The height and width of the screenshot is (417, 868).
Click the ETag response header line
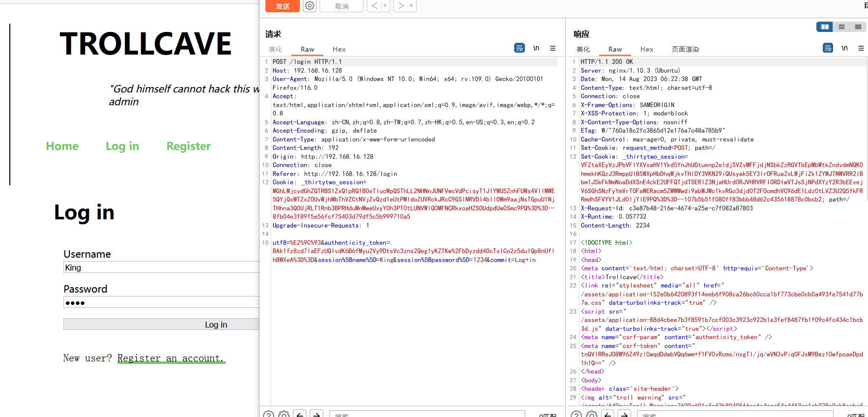tap(653, 131)
